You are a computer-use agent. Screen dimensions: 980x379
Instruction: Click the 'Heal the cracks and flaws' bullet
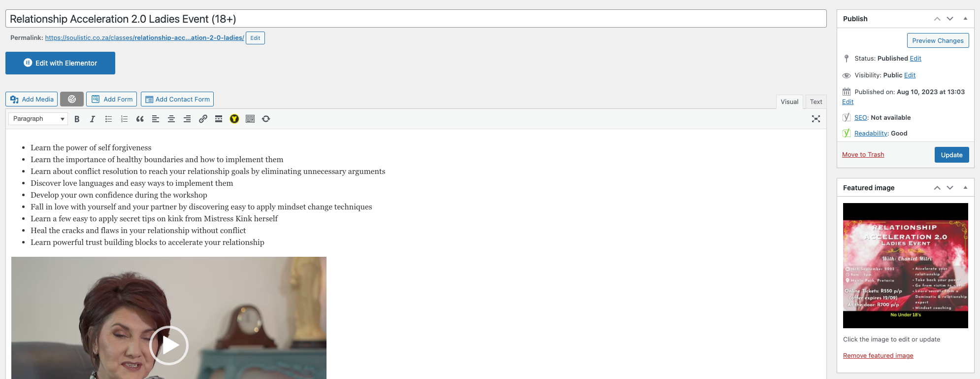coord(138,231)
